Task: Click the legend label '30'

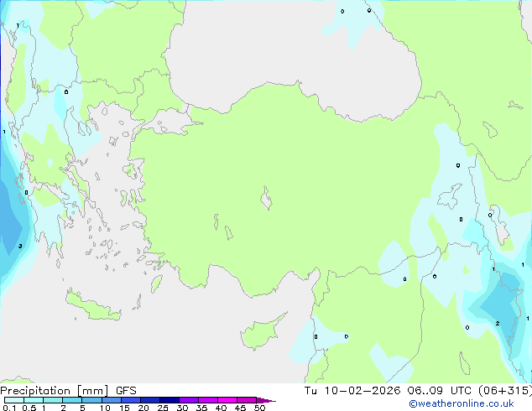Action: [182, 408]
